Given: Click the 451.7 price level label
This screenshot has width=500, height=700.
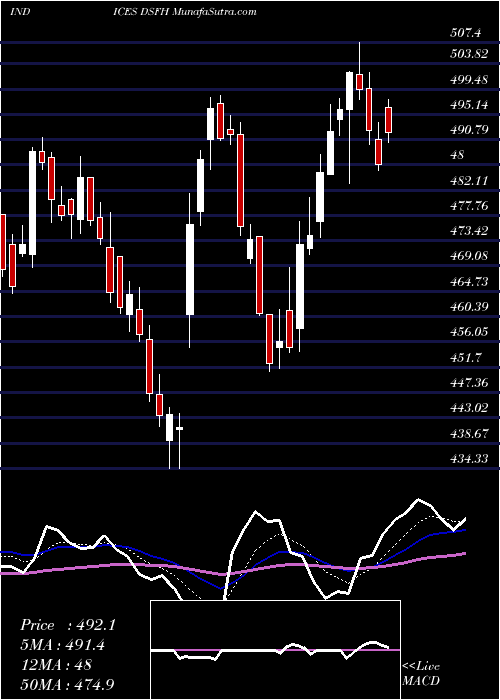Looking at the screenshot, I should tap(466, 357).
